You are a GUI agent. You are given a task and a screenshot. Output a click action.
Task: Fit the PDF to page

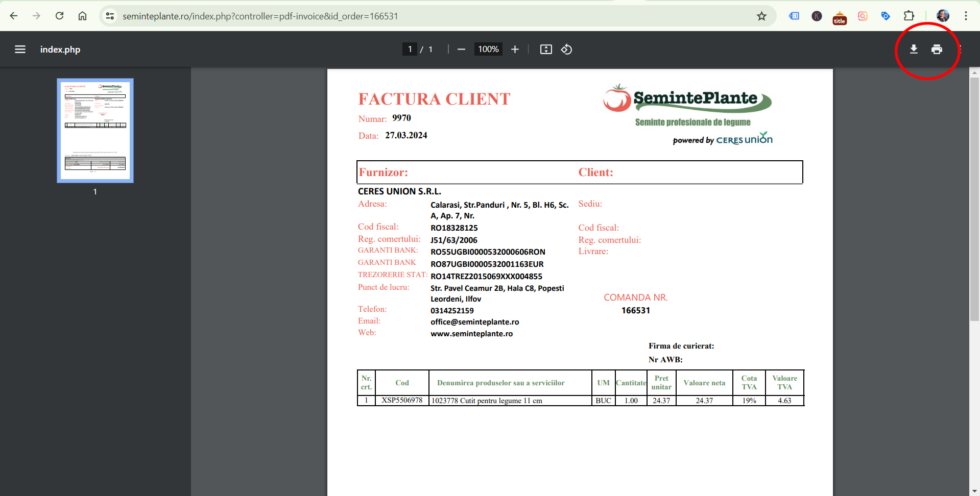546,49
